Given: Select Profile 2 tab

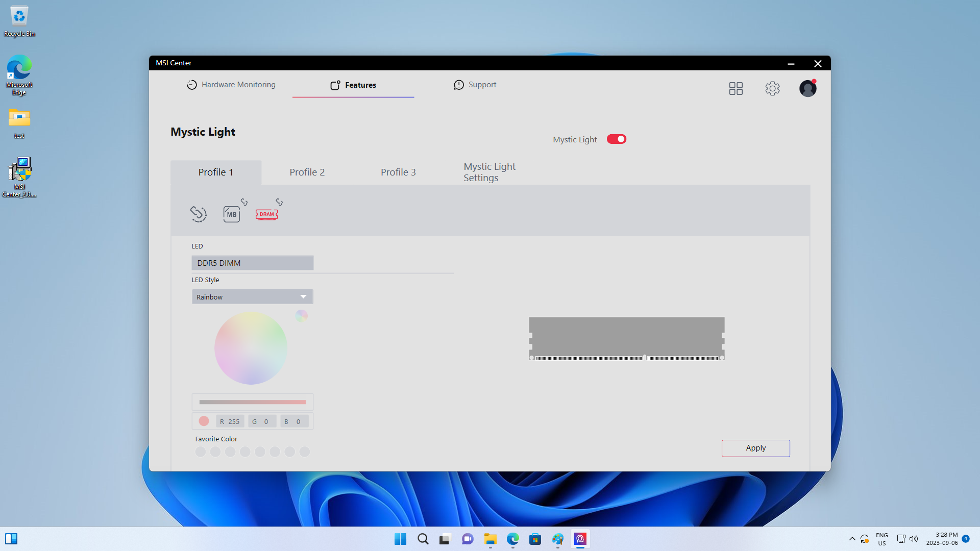Looking at the screenshot, I should (x=306, y=171).
